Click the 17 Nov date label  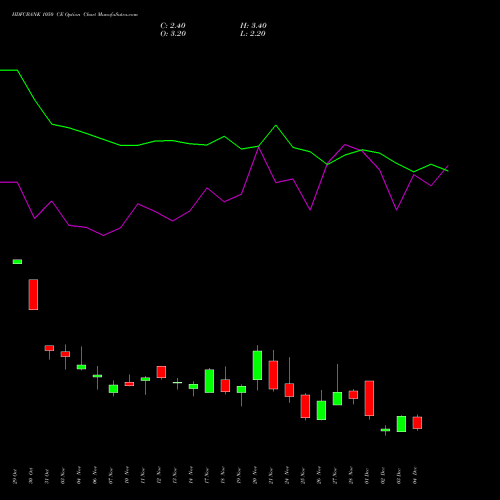tap(207, 476)
